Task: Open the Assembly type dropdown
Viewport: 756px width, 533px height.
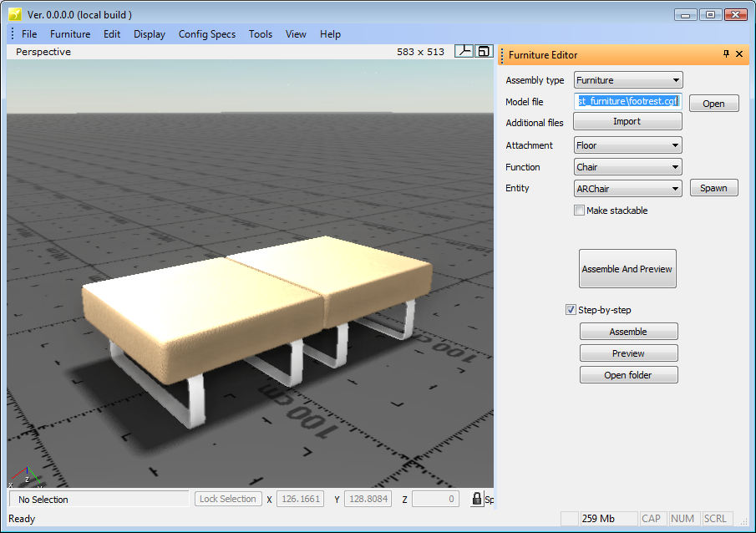Action: pyautogui.click(x=627, y=80)
